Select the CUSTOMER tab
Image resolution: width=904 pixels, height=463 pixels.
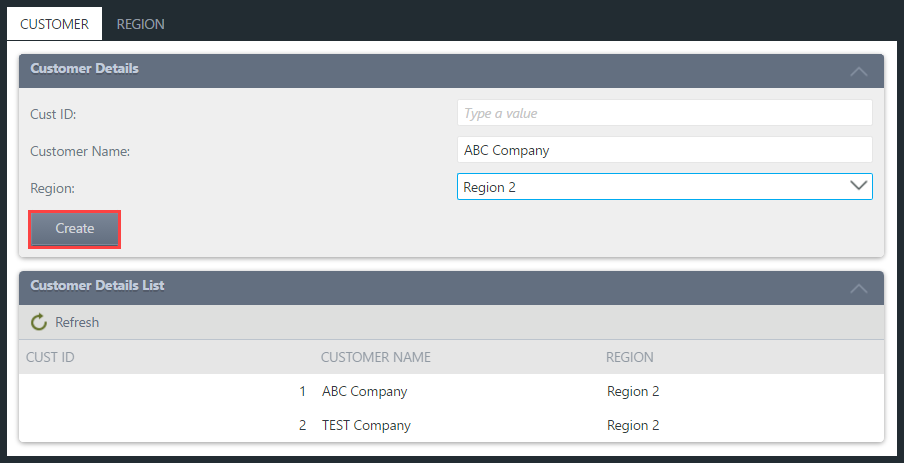[54, 23]
